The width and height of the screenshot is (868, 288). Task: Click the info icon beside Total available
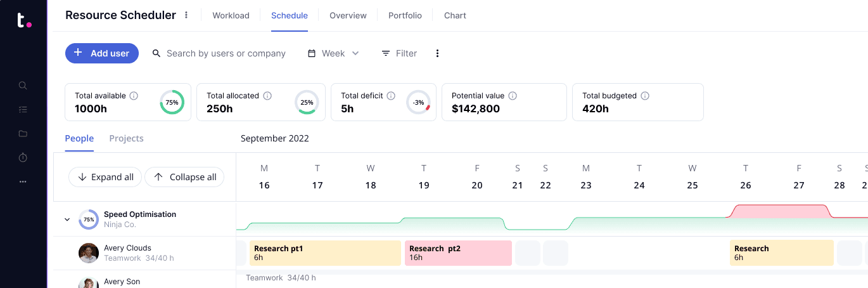tap(134, 96)
